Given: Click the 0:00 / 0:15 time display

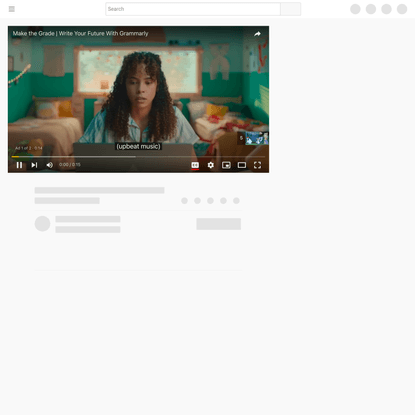Looking at the screenshot, I should (x=70, y=165).
